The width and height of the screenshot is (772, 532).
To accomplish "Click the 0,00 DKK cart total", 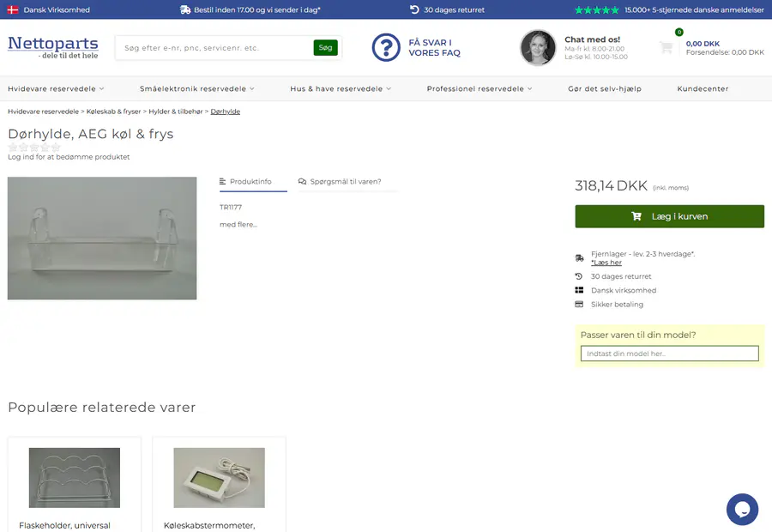I will coord(703,44).
